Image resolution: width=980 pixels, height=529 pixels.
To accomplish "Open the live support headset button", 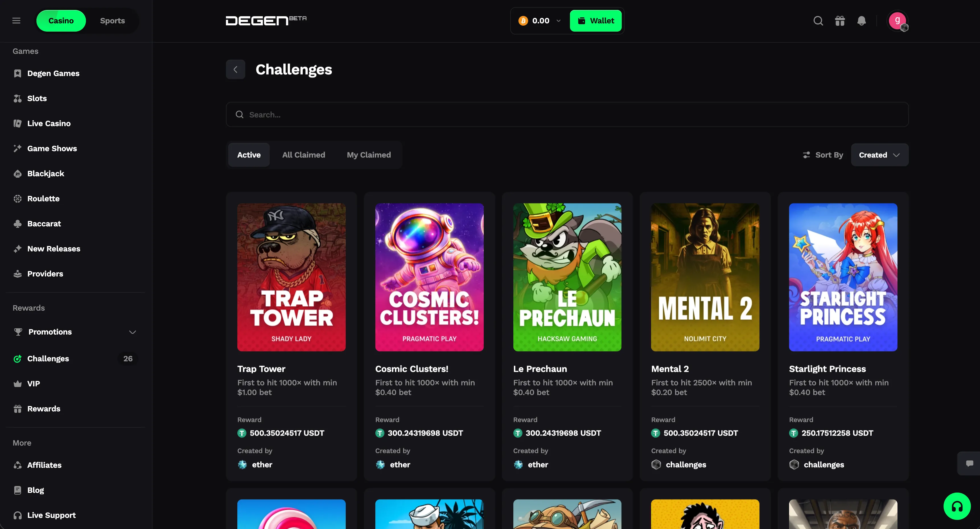I will pyautogui.click(x=957, y=506).
